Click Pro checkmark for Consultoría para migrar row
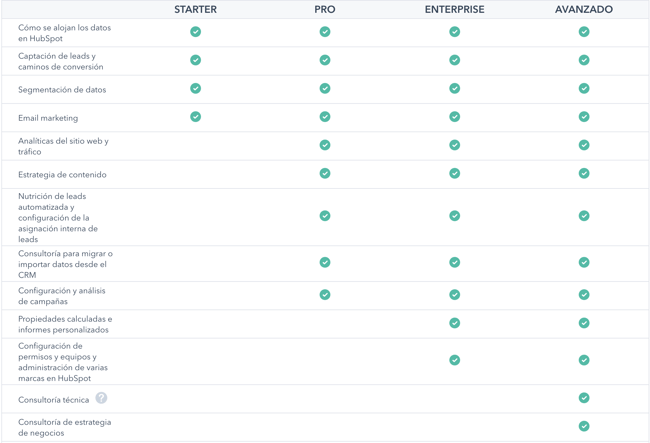 pyautogui.click(x=325, y=262)
